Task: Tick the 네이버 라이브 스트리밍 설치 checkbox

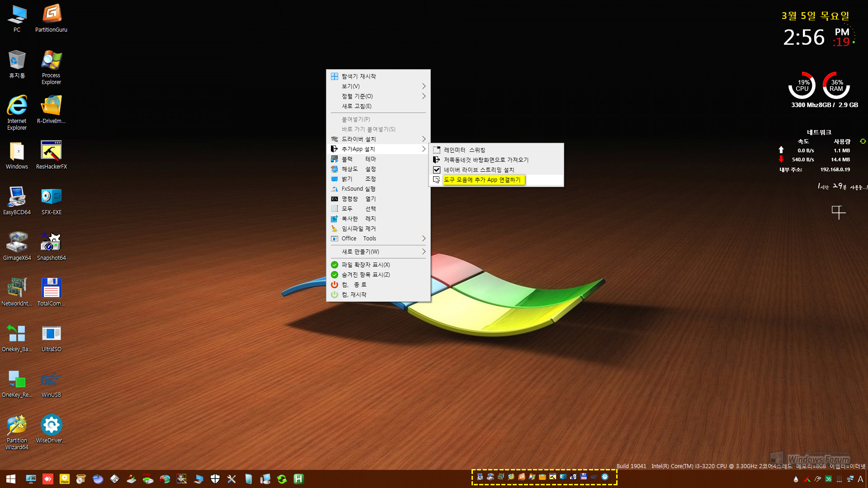Action: click(x=437, y=170)
